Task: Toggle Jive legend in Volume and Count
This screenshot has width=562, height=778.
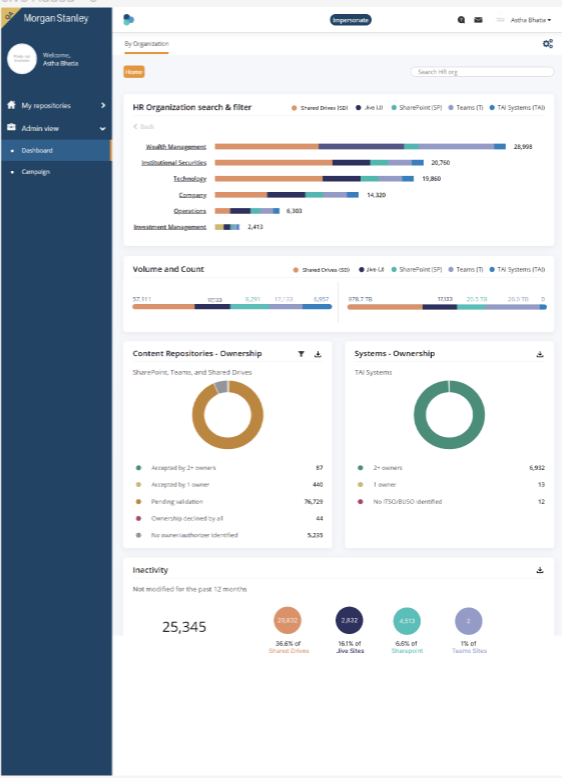Action: pyautogui.click(x=371, y=269)
